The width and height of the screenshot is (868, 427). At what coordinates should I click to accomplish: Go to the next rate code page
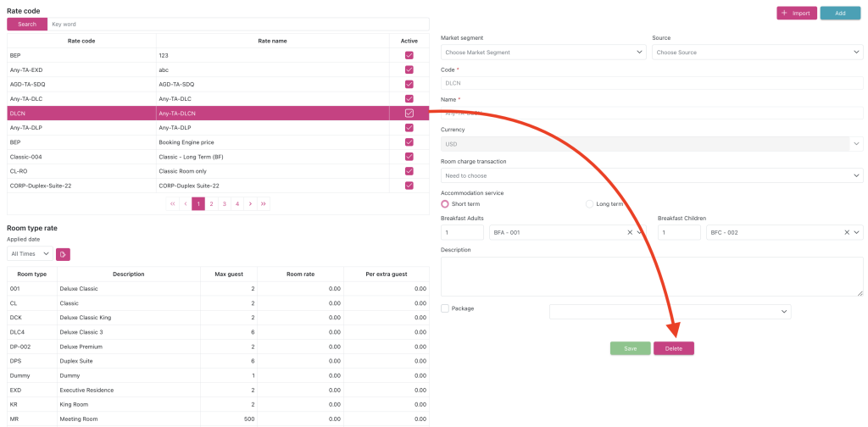[250, 203]
